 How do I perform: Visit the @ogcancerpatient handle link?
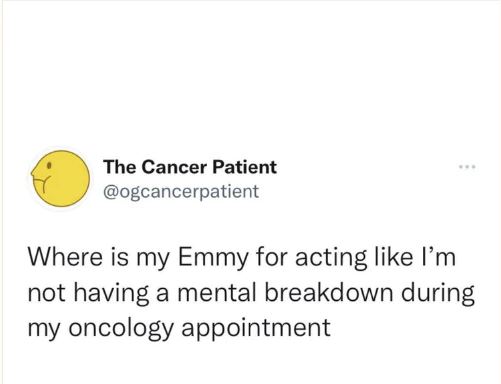[181, 192]
